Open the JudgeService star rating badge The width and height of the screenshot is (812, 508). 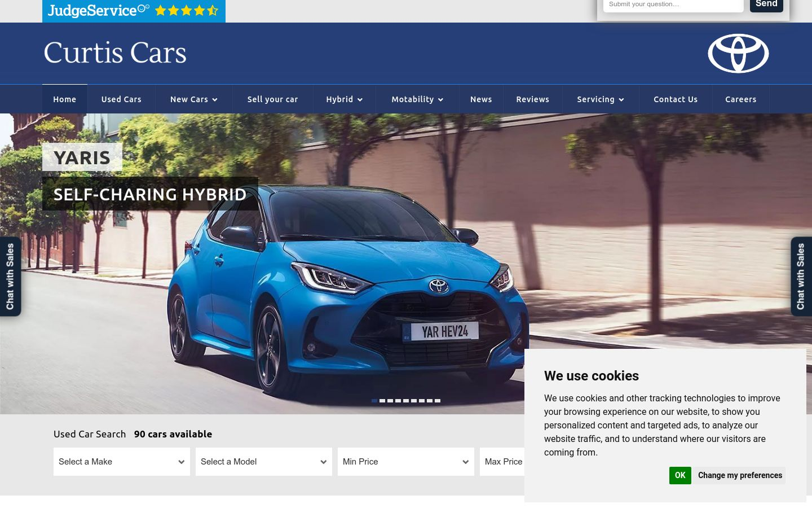(134, 11)
